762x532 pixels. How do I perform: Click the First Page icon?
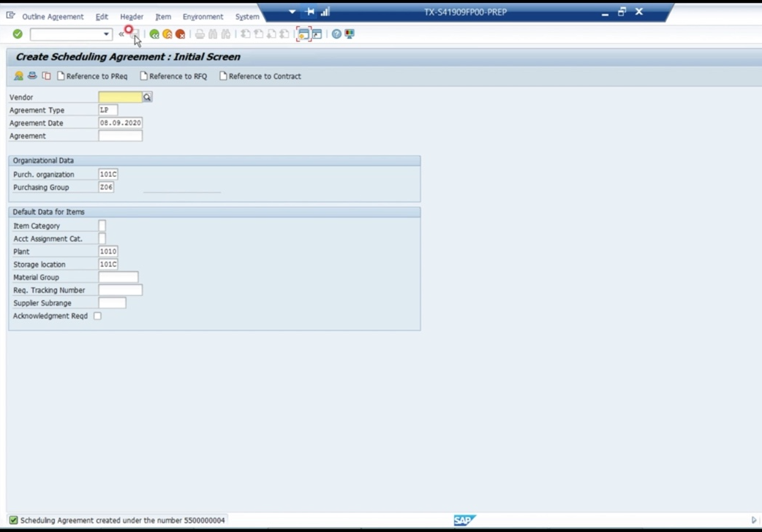246,34
